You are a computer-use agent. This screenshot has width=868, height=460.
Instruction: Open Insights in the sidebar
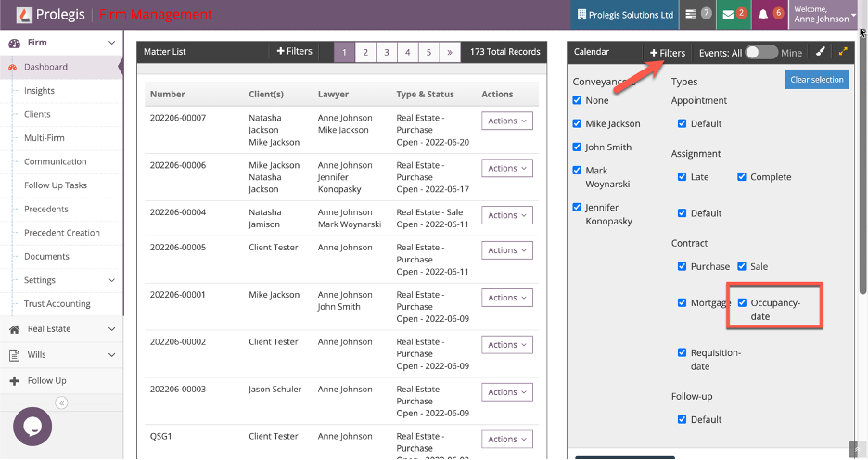(x=39, y=91)
